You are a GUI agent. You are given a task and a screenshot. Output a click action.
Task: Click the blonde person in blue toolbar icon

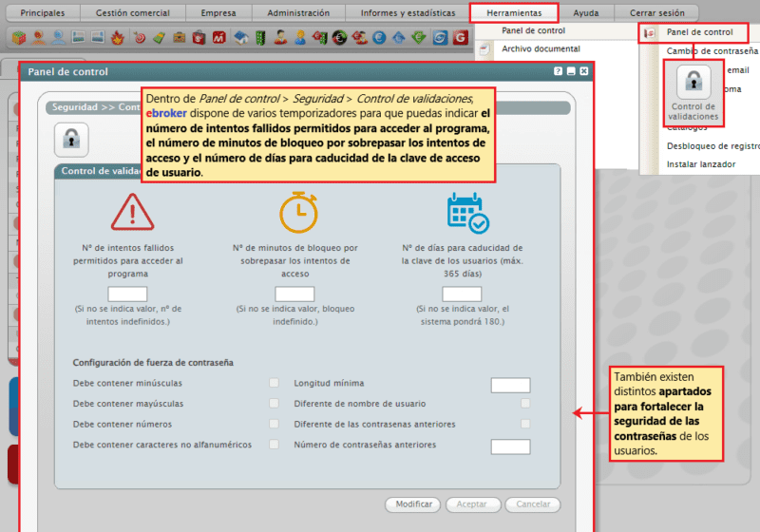[300, 37]
